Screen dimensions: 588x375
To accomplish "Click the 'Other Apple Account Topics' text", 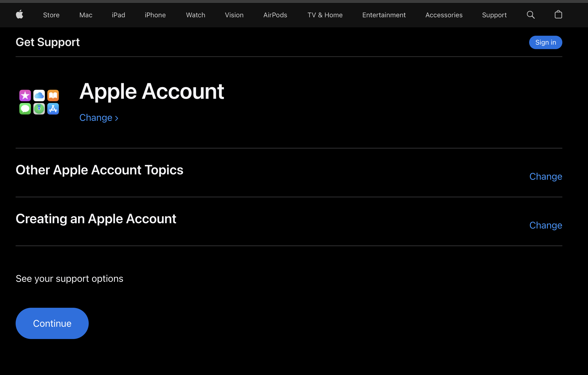I will [x=100, y=170].
